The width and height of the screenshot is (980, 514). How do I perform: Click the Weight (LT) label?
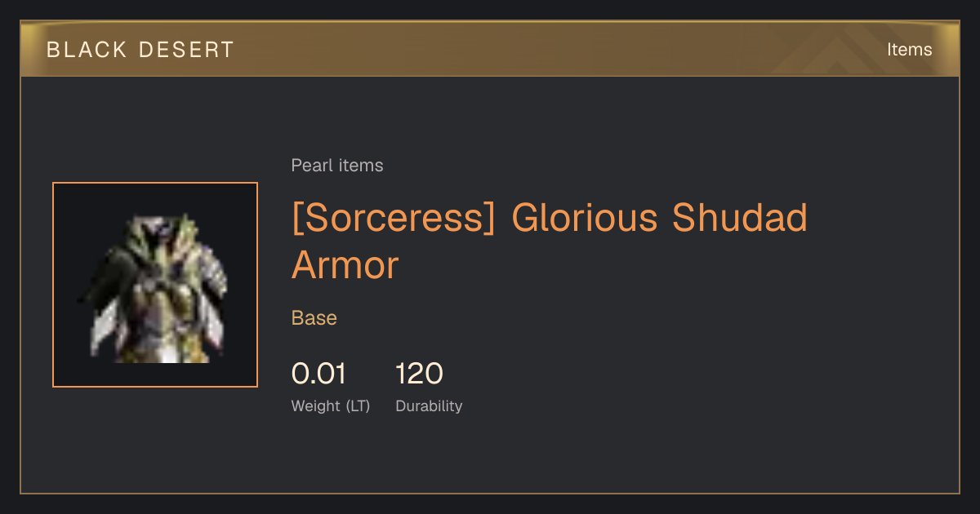tap(331, 405)
